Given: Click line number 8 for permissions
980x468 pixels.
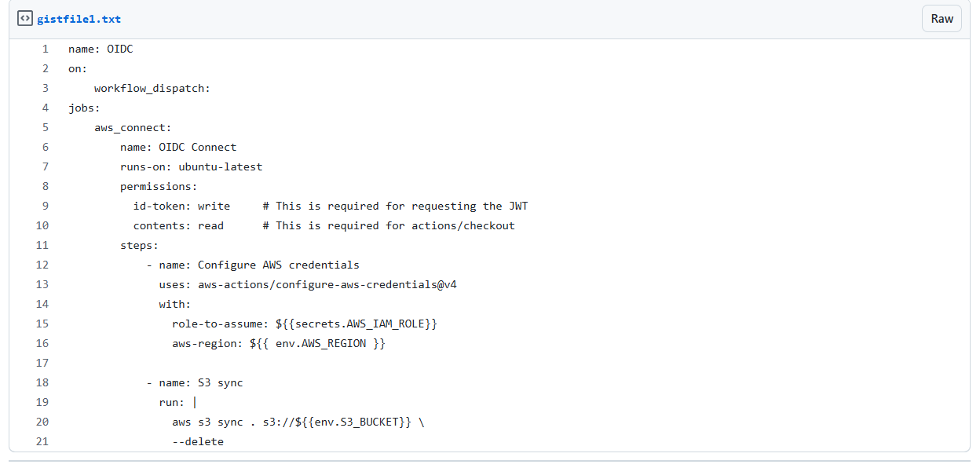Looking at the screenshot, I should (45, 186).
